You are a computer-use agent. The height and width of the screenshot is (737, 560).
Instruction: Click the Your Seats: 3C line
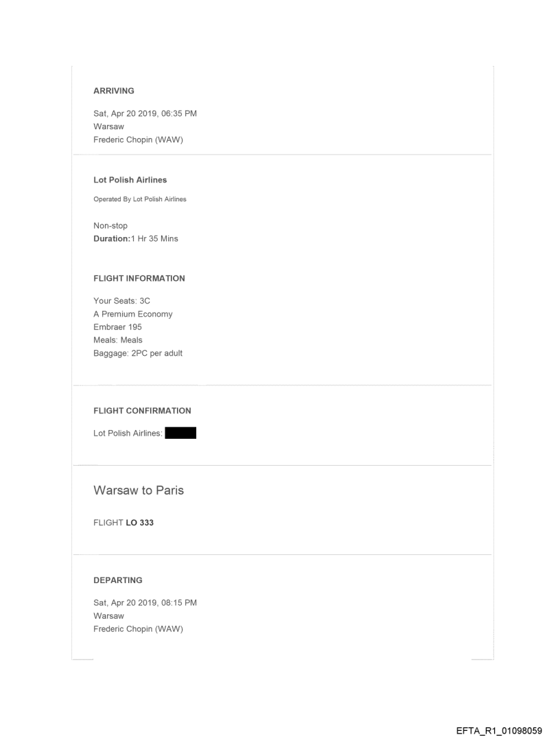[121, 301]
